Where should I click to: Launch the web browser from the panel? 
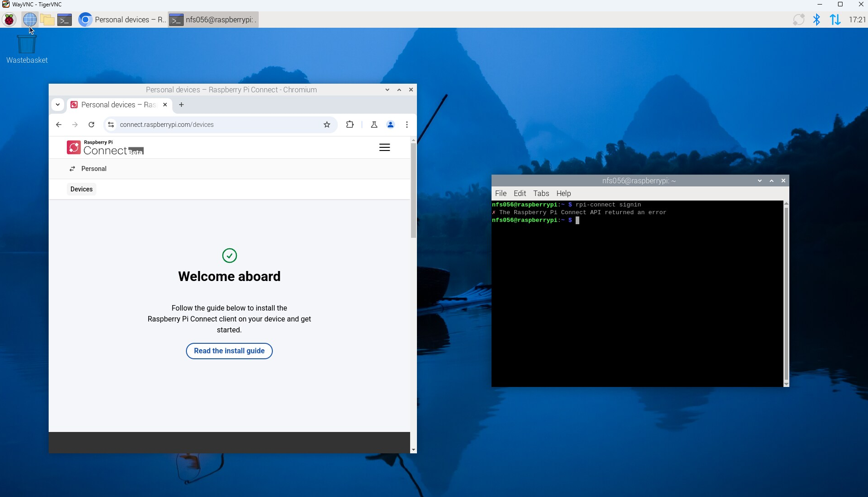point(30,20)
